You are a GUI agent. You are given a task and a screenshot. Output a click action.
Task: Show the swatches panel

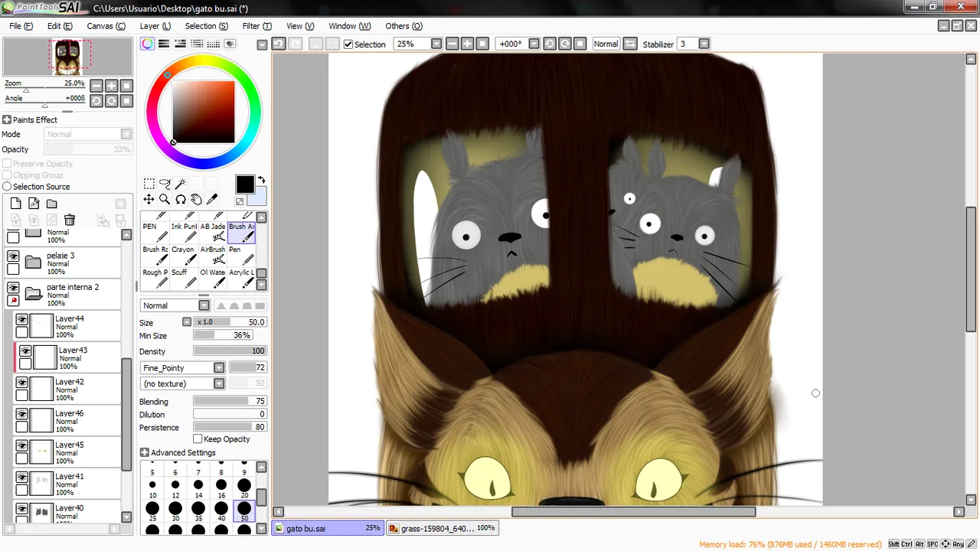pyautogui.click(x=214, y=44)
